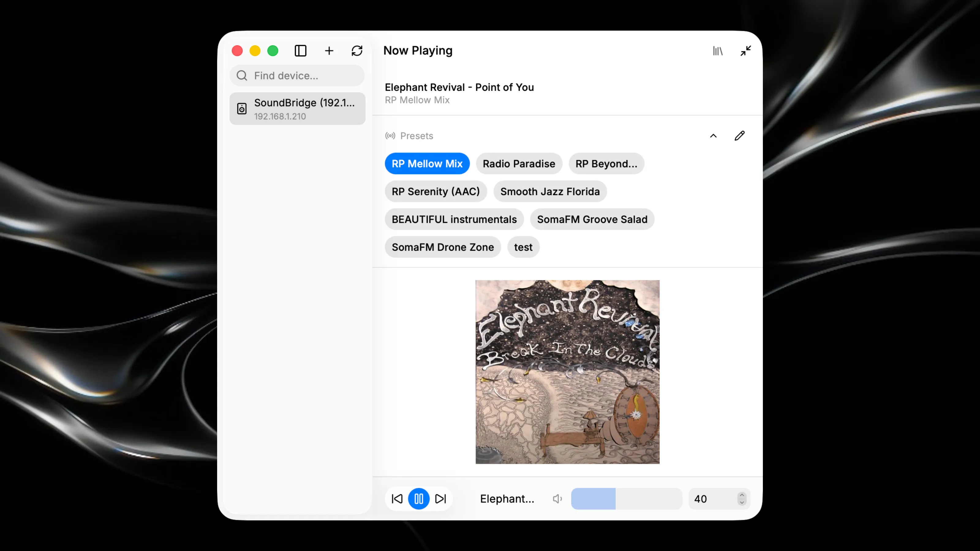Select SoundBridge device in sidebar
The image size is (980, 551).
click(297, 109)
